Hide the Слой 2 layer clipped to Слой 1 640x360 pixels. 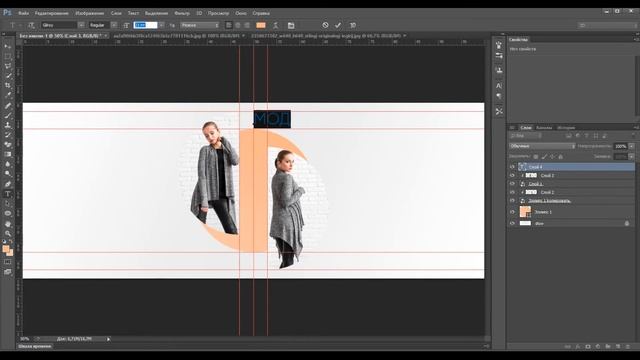click(512, 176)
